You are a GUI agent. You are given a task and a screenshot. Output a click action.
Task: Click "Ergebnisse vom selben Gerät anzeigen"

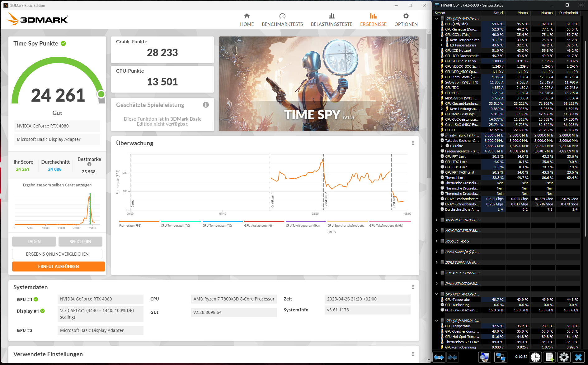coord(57,185)
